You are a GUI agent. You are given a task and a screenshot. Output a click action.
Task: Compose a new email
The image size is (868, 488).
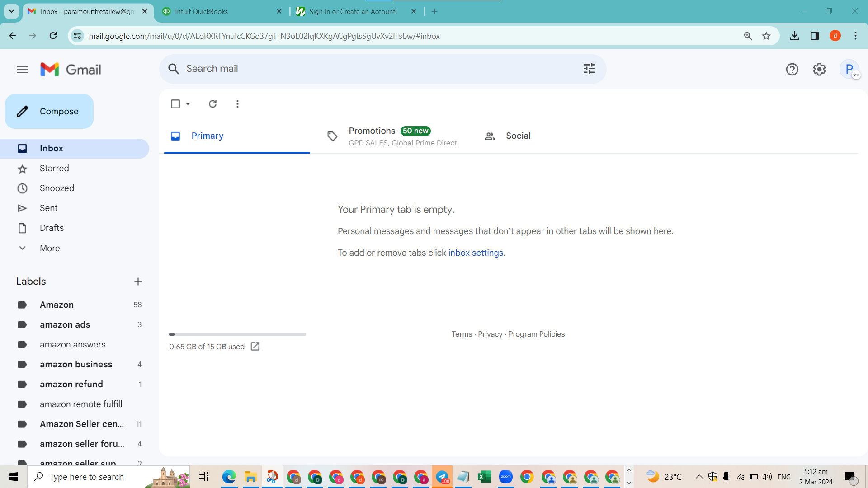(49, 111)
